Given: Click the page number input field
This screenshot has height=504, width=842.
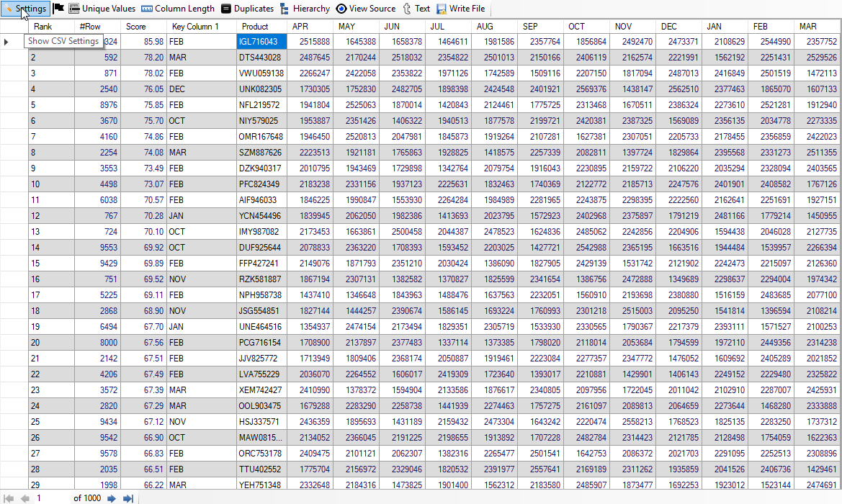Looking at the screenshot, I should [x=50, y=498].
